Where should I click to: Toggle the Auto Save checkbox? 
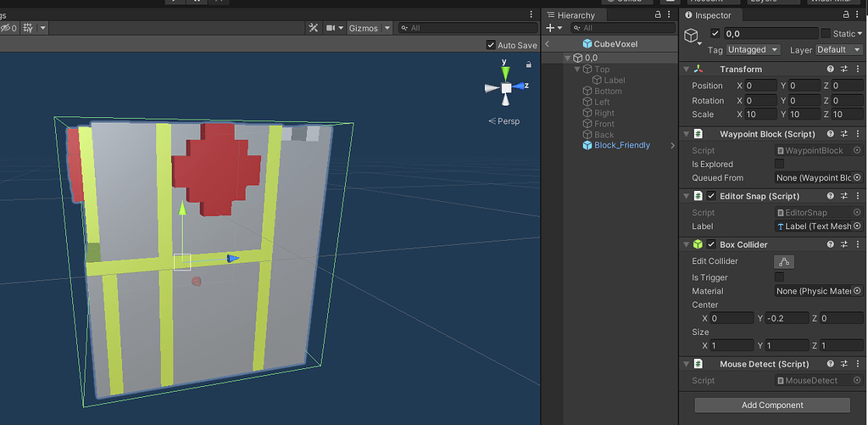tap(491, 45)
